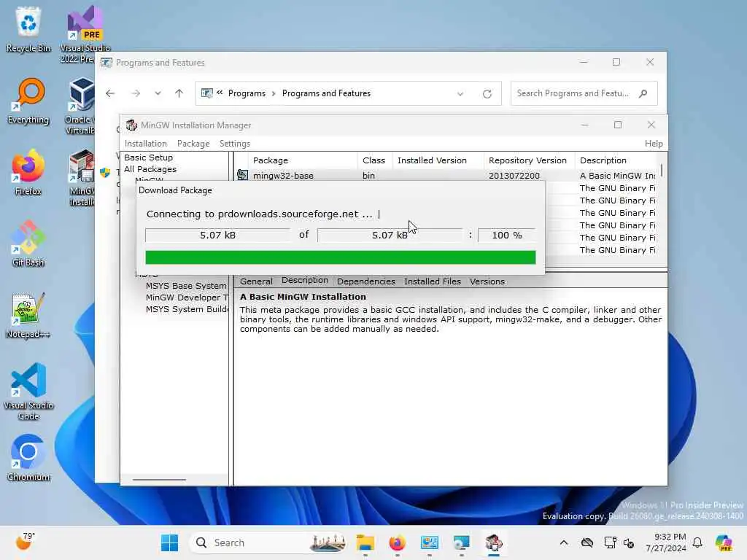Select All Packages in the tree

tap(150, 169)
